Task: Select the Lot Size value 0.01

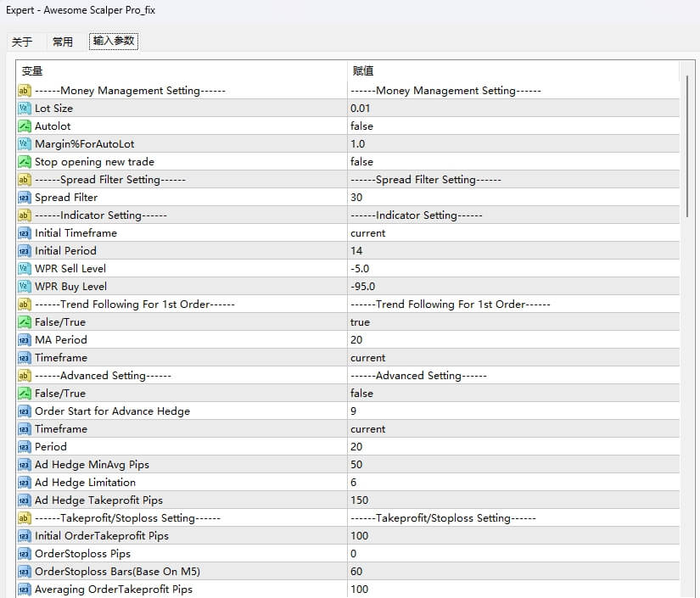Action: [360, 109]
